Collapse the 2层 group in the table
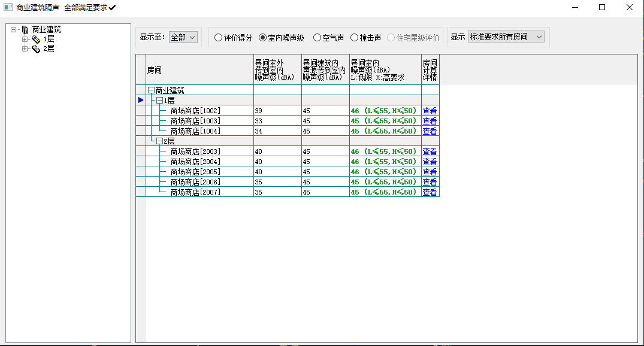This screenshot has height=346, width=644. pyautogui.click(x=159, y=141)
